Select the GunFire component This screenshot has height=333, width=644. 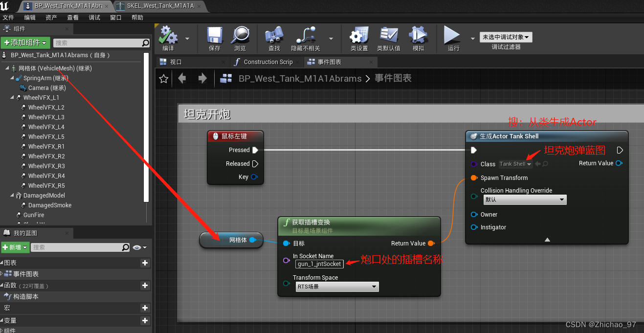click(x=33, y=215)
